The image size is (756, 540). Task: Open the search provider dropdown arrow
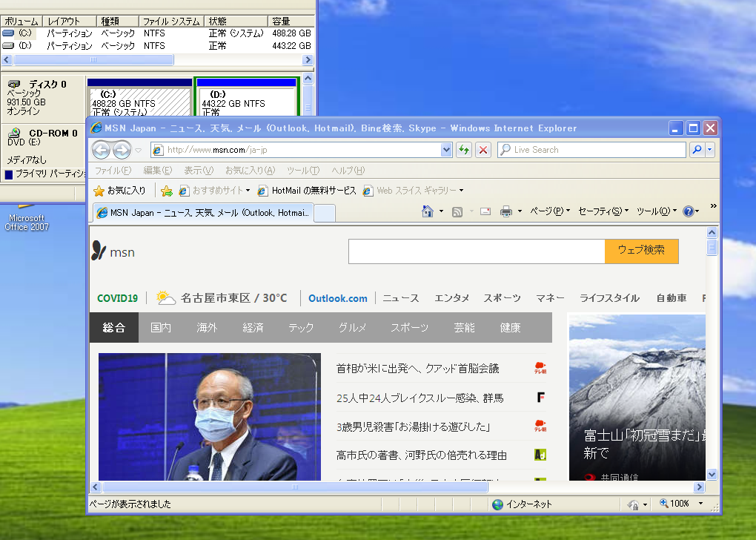(710, 150)
